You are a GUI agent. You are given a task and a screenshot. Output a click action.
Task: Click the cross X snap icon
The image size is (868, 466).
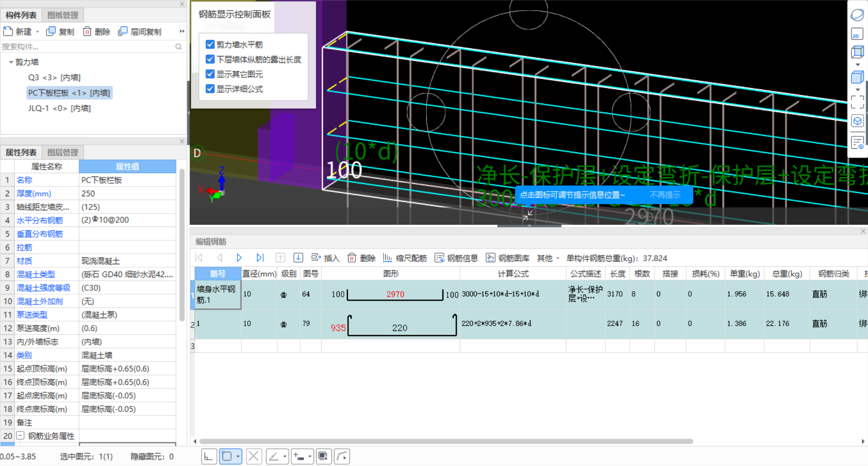(x=254, y=457)
